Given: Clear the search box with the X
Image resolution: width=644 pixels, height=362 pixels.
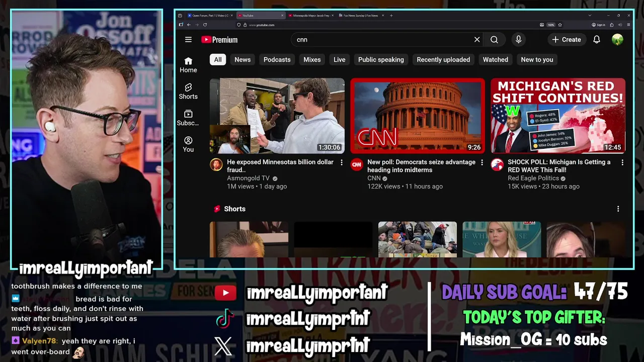Looking at the screenshot, I should point(477,40).
